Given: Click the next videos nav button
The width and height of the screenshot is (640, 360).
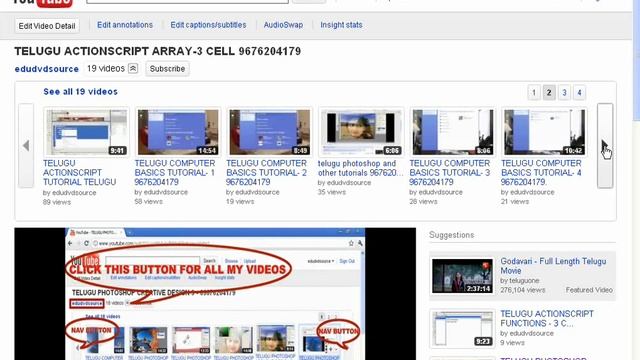Looking at the screenshot, I should coord(605,145).
